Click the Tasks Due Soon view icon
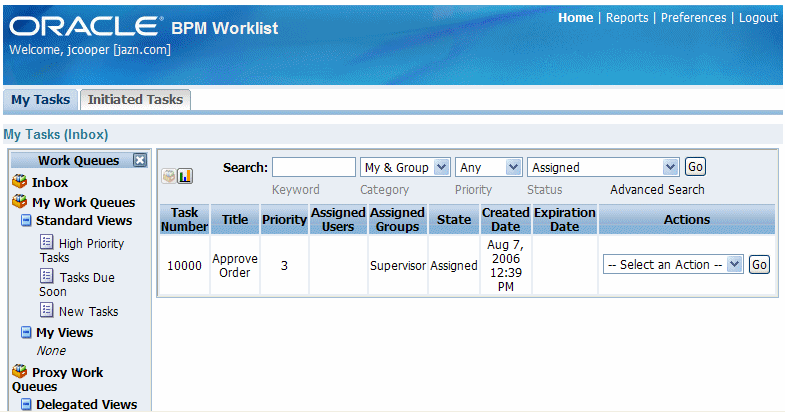 47,276
